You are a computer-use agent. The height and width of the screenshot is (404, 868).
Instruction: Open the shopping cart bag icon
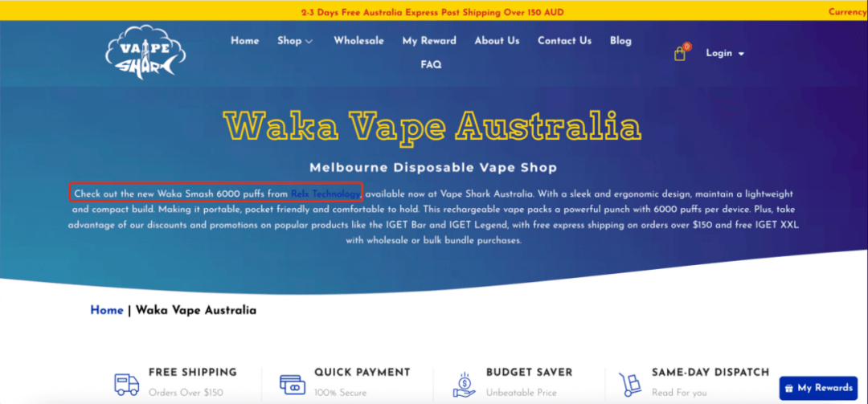[x=680, y=54]
